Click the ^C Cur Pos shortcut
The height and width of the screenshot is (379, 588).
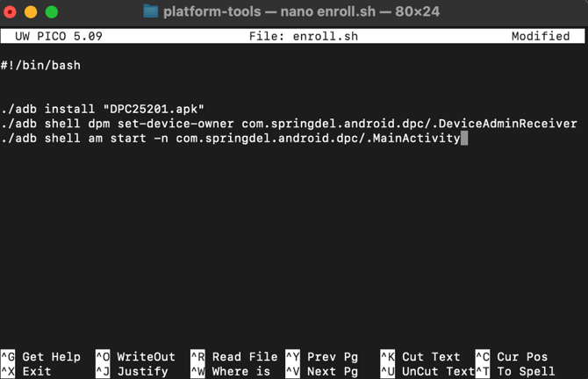(x=512, y=356)
